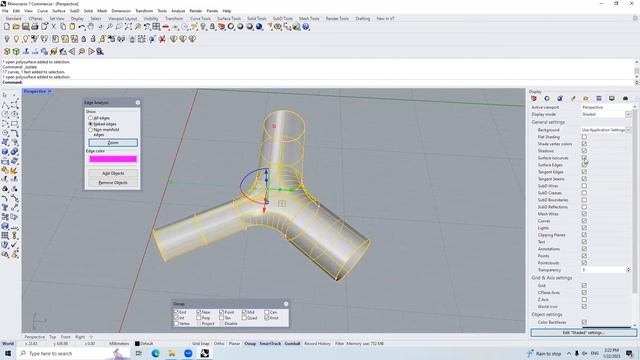The height and width of the screenshot is (360, 640).
Task: Select the All edges radio button
Action: 91,118
